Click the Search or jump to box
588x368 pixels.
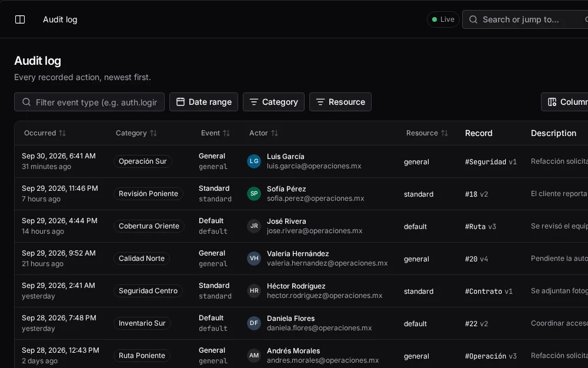point(525,19)
